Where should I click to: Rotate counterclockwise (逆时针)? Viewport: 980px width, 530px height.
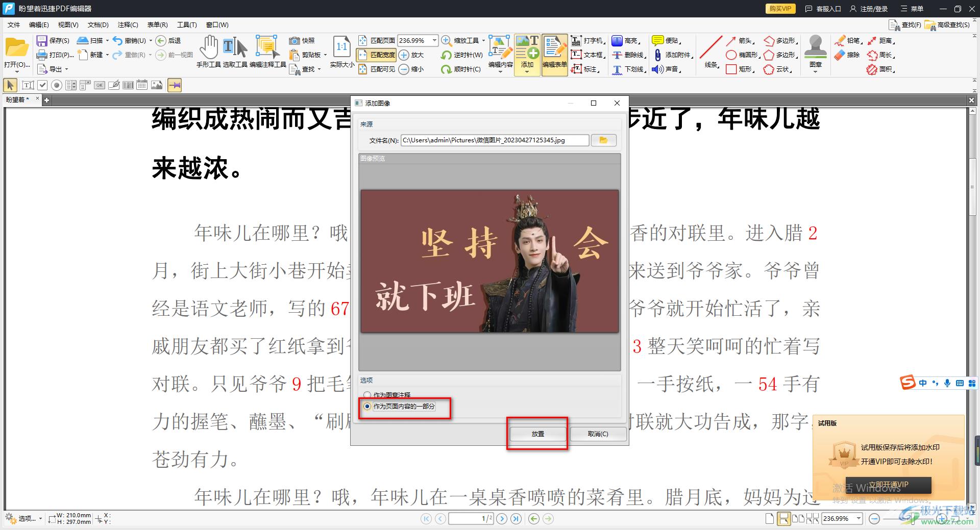coord(461,55)
